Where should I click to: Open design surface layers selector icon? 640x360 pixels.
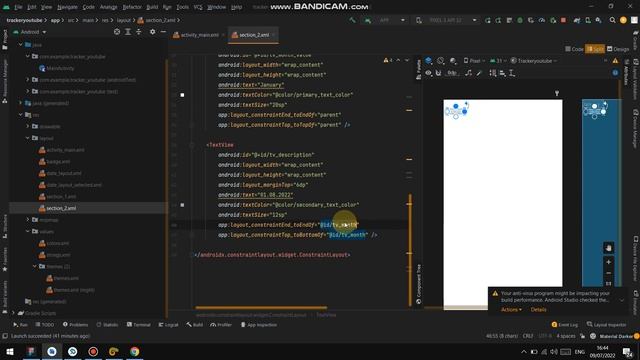tap(429, 61)
